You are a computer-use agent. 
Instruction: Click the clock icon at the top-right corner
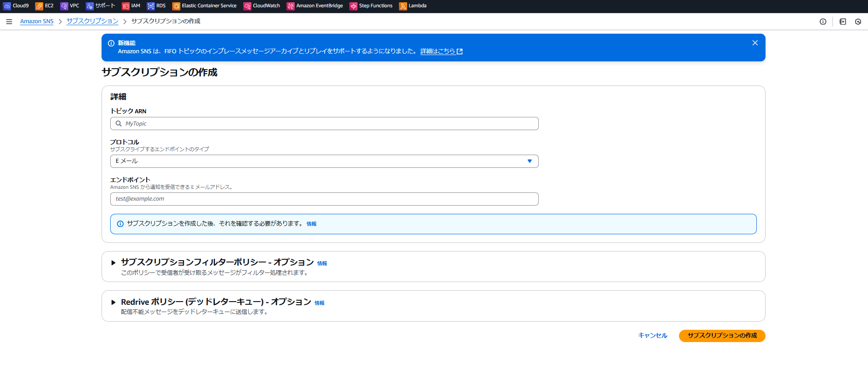[858, 21]
